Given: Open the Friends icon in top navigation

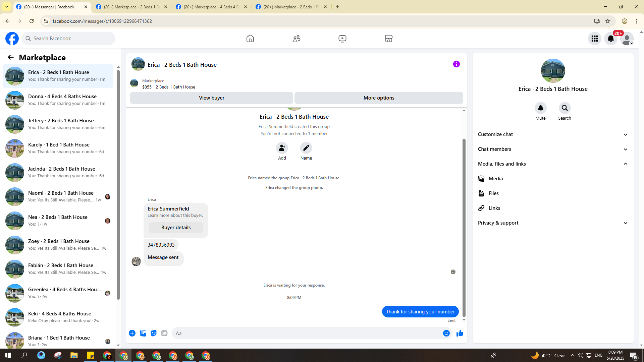Looking at the screenshot, I should [296, 39].
